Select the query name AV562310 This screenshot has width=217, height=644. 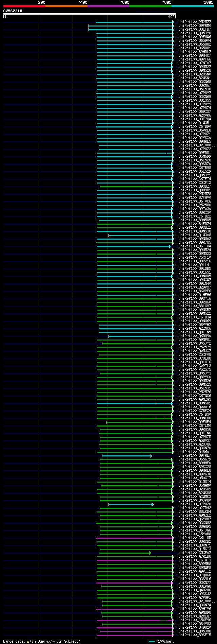(13, 11)
